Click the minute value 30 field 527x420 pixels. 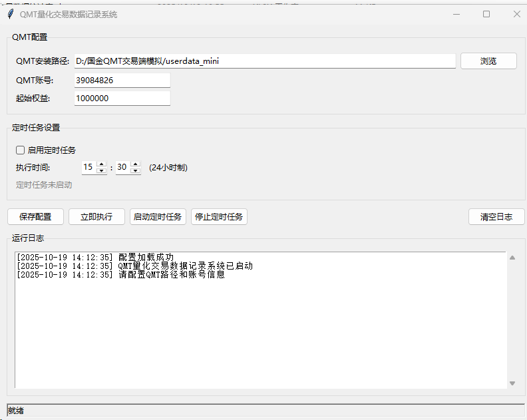click(123, 167)
